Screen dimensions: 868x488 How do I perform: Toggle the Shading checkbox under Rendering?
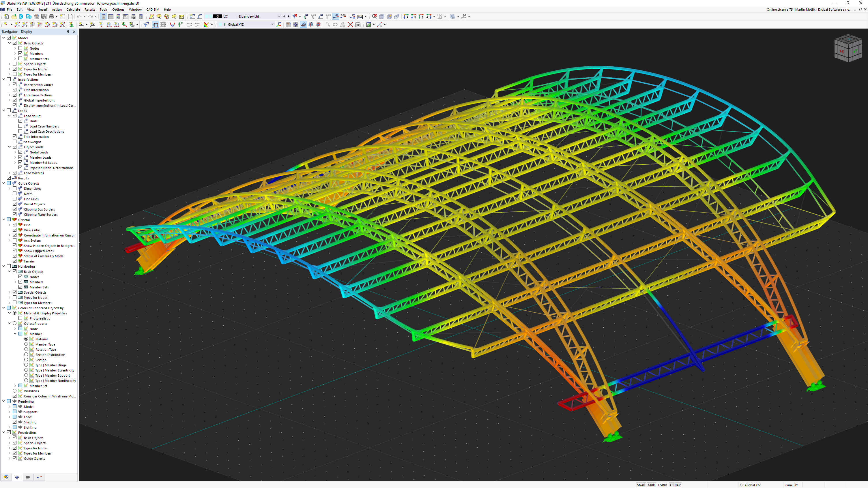pyautogui.click(x=14, y=423)
